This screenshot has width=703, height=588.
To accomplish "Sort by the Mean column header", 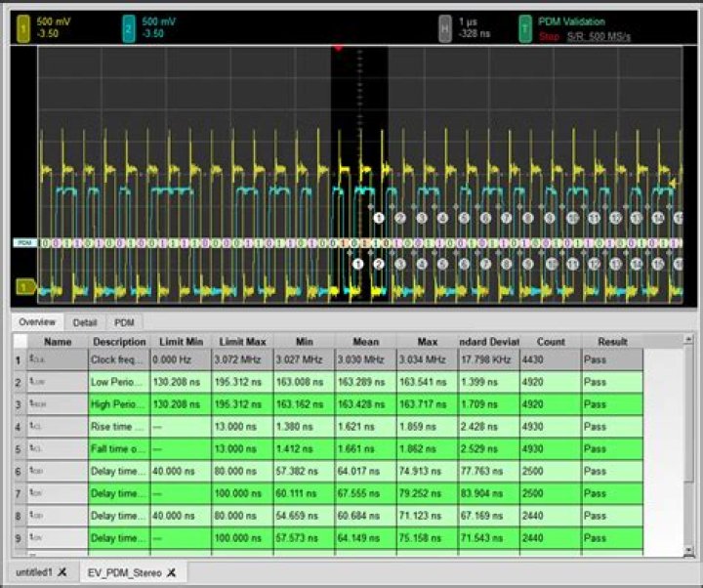I will [x=366, y=342].
